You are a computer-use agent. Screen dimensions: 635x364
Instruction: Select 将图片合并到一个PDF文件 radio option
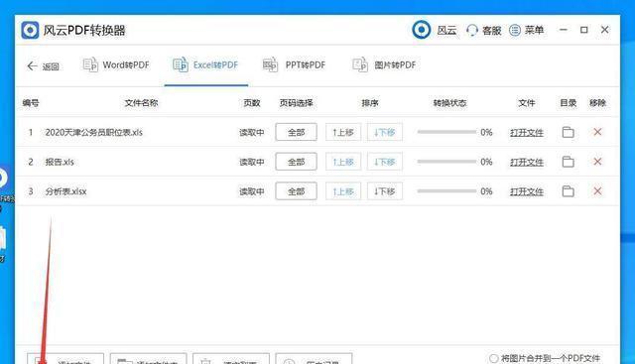click(x=493, y=358)
